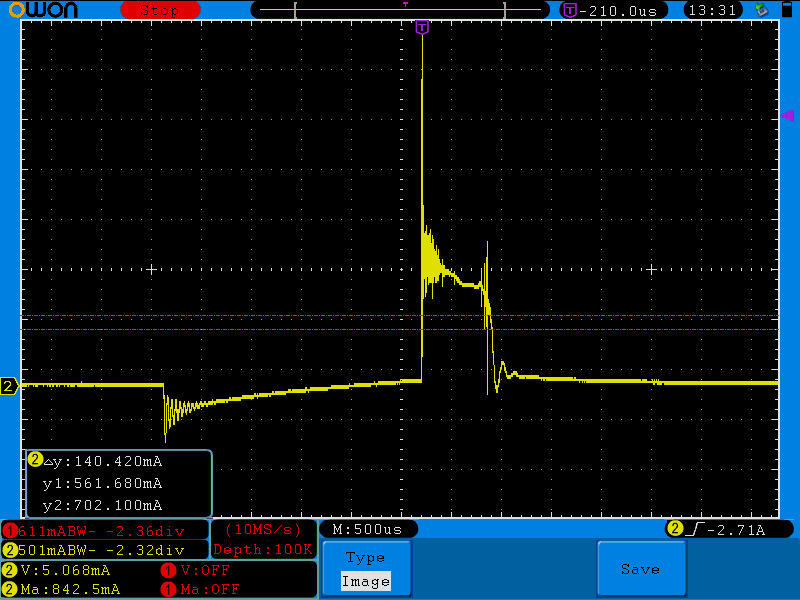This screenshot has width=800, height=600.
Task: Click the purple trigger level arrow on right edge
Action: tap(787, 116)
